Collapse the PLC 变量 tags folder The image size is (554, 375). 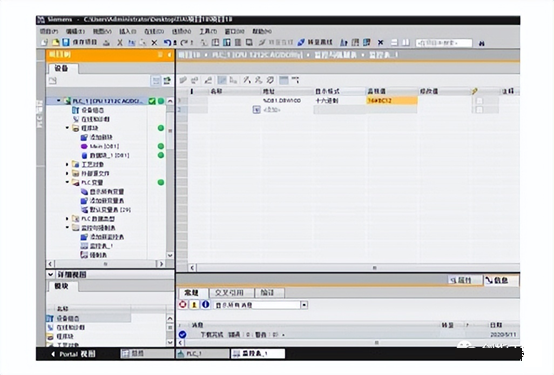(x=67, y=182)
